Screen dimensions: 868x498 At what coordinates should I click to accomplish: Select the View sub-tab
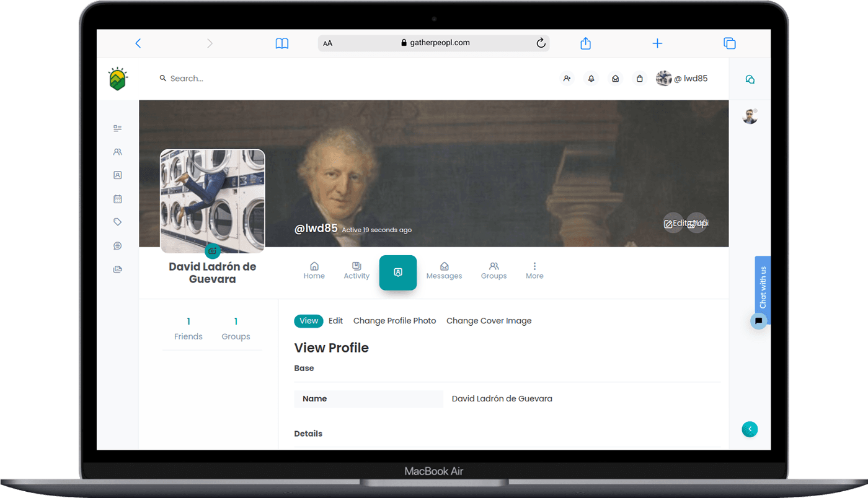pos(309,321)
